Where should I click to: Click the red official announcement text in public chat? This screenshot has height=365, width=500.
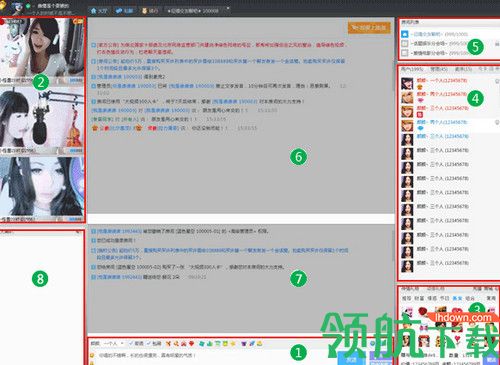[x=222, y=48]
